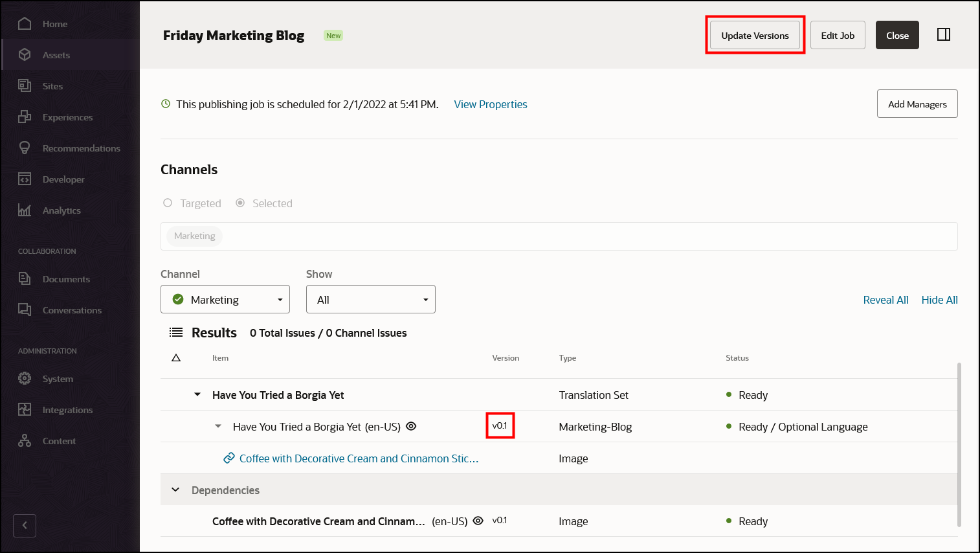Screen dimensions: 980x553
Task: Select the Selected radio button
Action: [240, 203]
